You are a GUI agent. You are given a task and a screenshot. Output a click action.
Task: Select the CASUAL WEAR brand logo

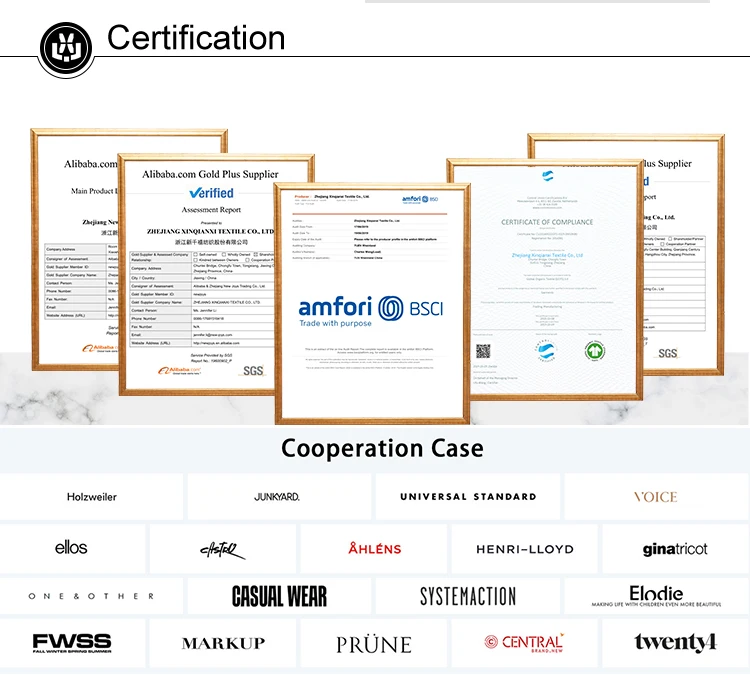[279, 596]
